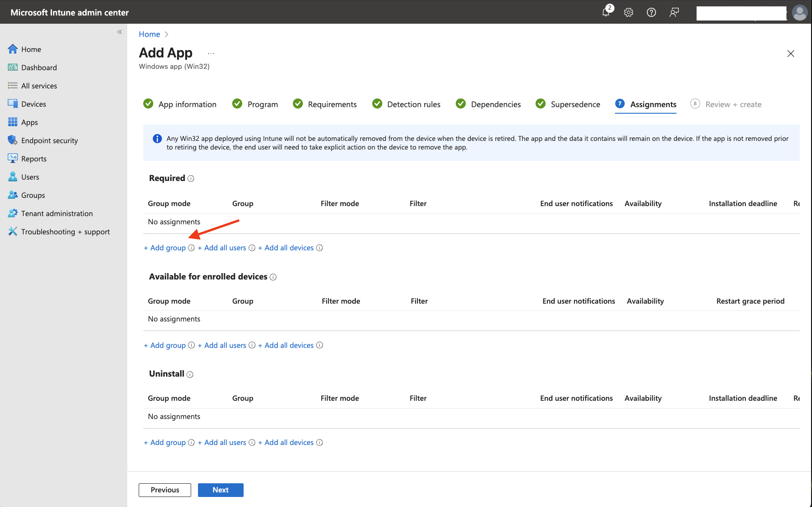Open help via the question mark icon
812x507 pixels.
click(x=651, y=12)
